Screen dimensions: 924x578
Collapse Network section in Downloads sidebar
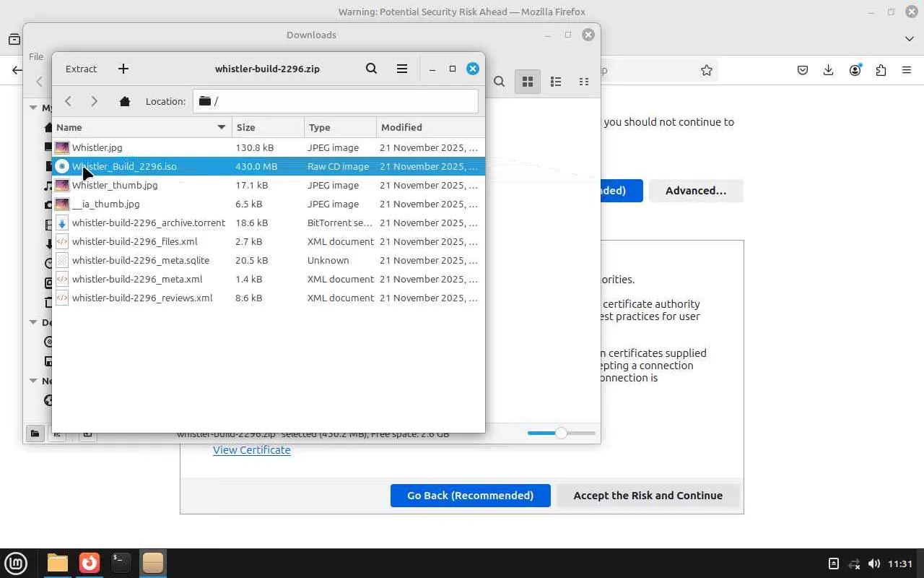(33, 381)
